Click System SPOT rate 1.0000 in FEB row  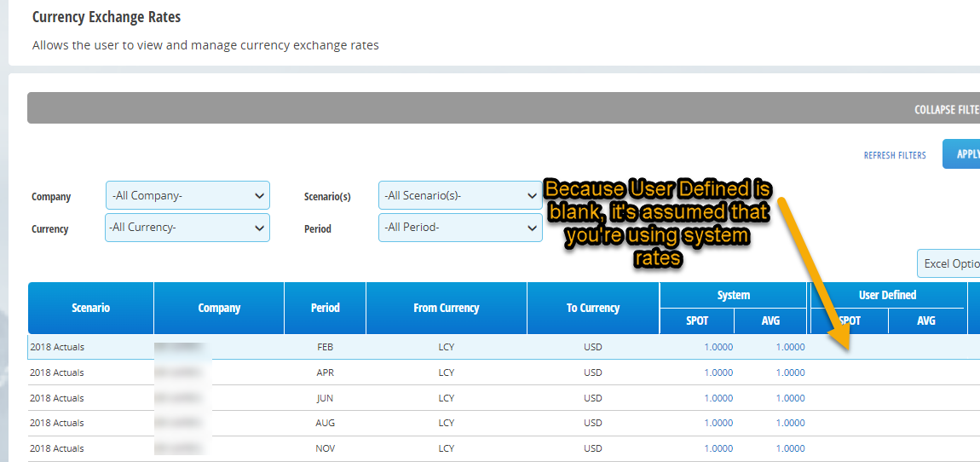[x=718, y=347]
